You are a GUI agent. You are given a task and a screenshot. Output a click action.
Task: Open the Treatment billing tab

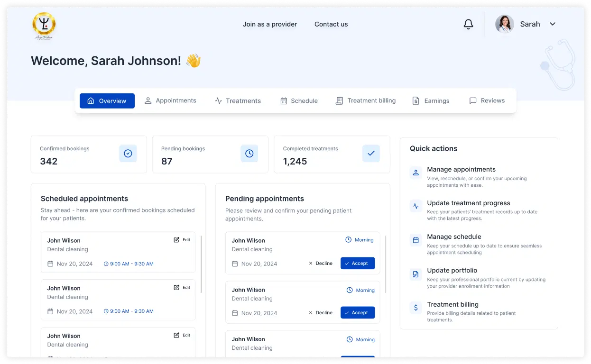(366, 100)
